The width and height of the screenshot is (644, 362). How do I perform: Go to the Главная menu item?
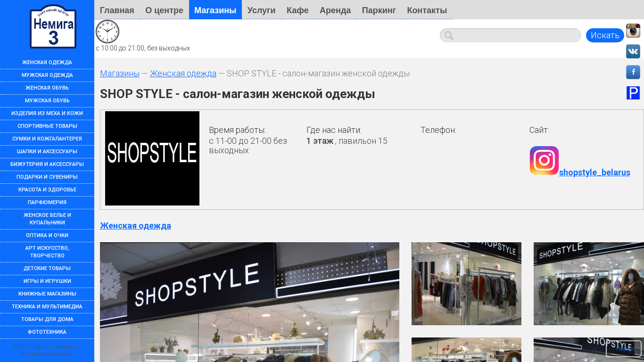pyautogui.click(x=117, y=10)
